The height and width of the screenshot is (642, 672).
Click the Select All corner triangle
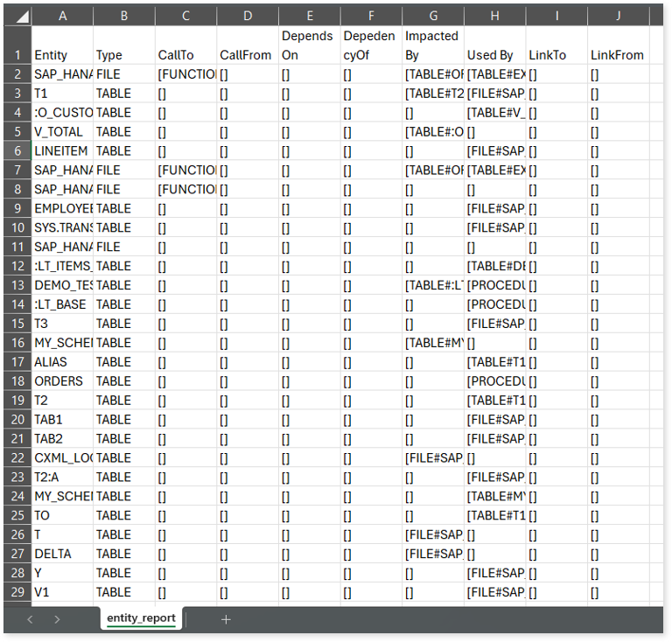tap(17, 16)
